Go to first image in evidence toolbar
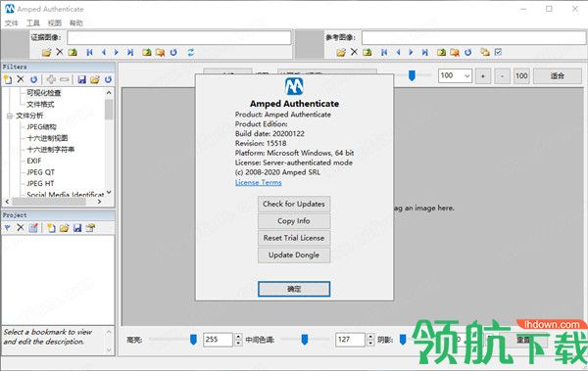This screenshot has width=588, height=371. 89,53
